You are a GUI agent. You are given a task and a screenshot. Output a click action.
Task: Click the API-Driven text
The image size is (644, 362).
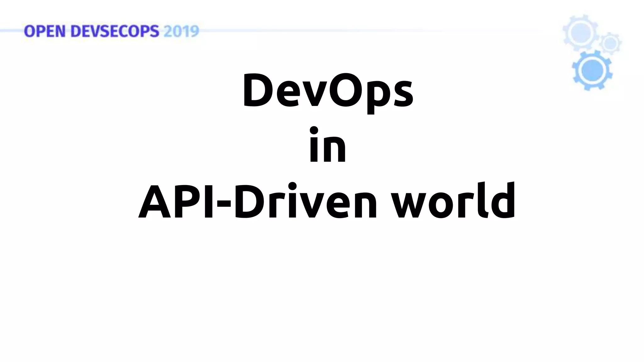point(258,201)
